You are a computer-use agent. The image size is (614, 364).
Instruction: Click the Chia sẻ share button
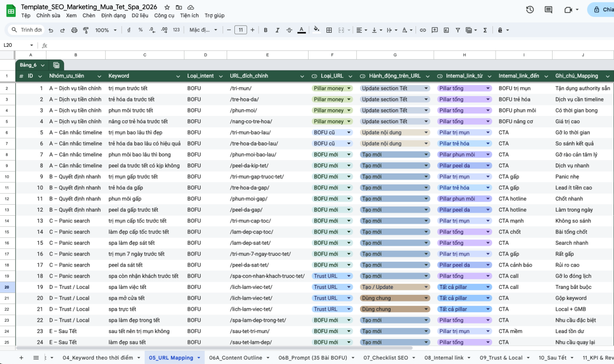click(x=601, y=10)
